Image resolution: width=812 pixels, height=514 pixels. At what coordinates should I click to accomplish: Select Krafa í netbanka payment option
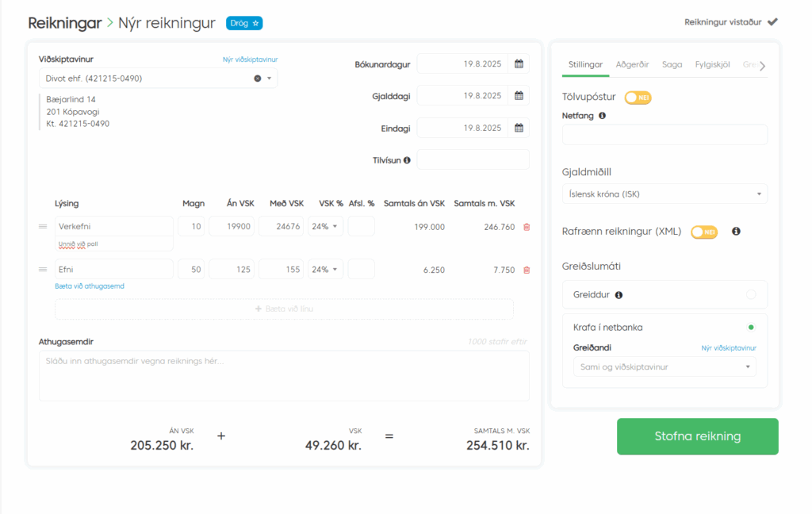[751, 327]
